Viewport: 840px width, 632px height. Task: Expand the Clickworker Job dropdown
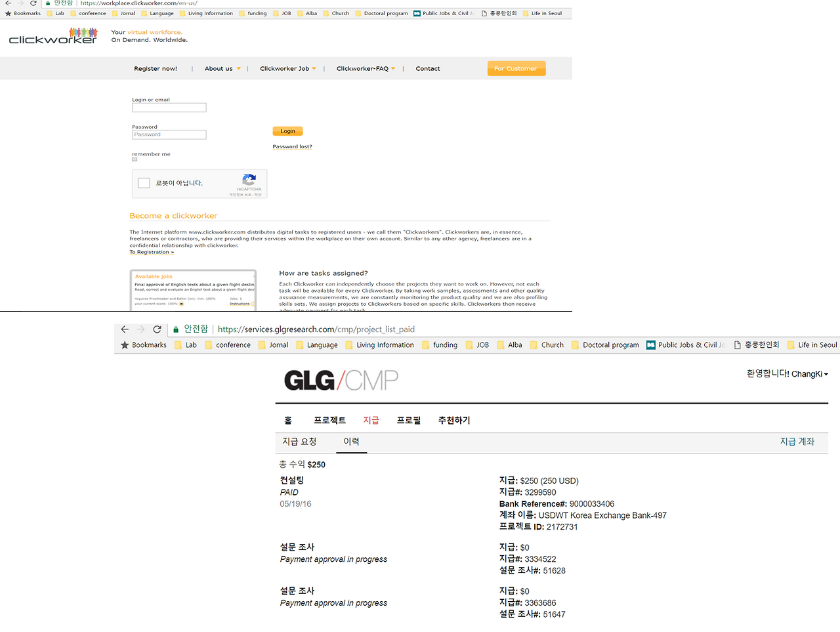click(x=288, y=68)
